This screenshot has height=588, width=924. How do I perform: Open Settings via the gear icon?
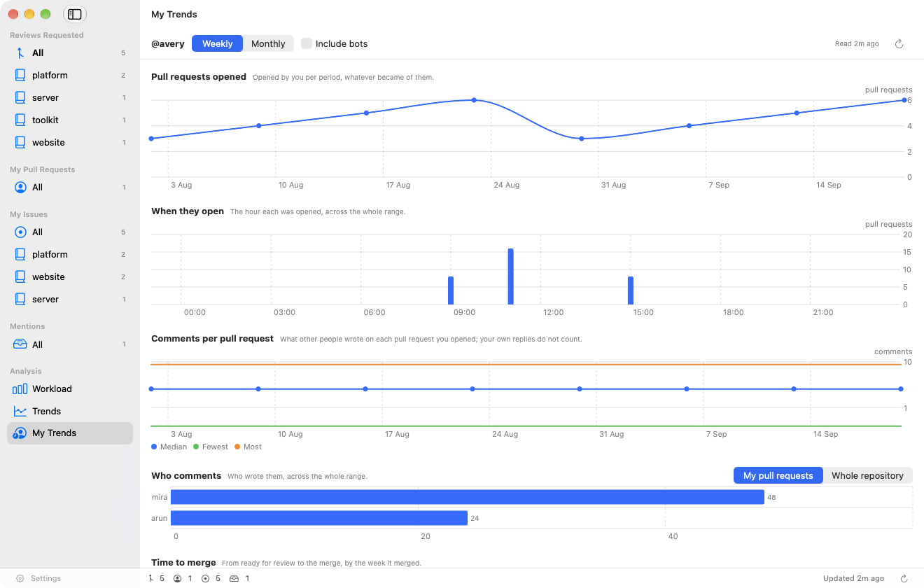[x=20, y=579]
